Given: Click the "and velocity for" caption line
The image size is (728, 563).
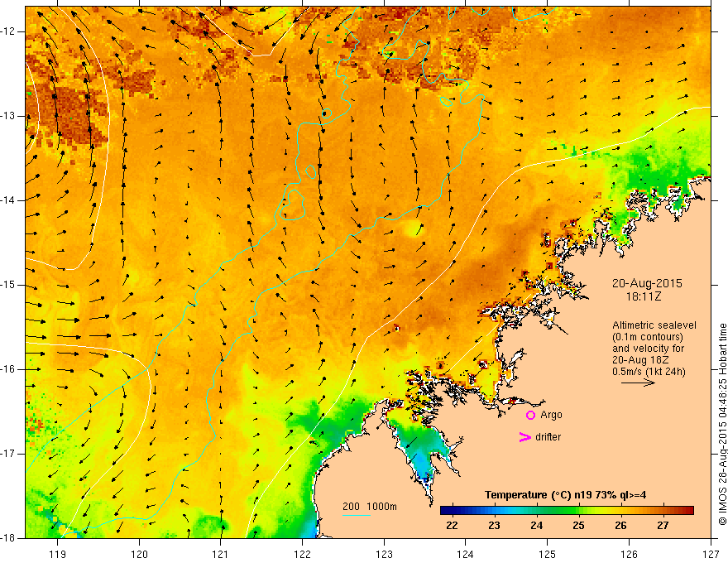Looking at the screenshot, I should pyautogui.click(x=648, y=349).
